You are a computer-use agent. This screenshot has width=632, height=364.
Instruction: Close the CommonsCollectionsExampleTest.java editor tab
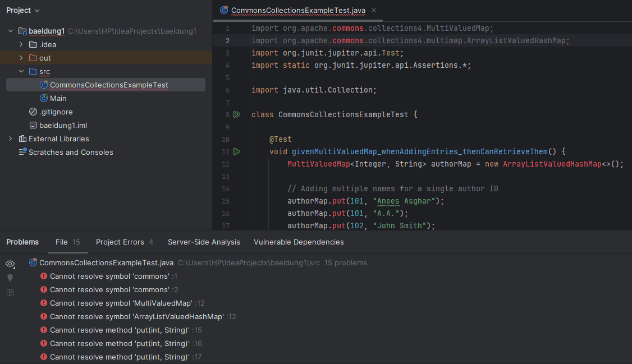pos(374,10)
